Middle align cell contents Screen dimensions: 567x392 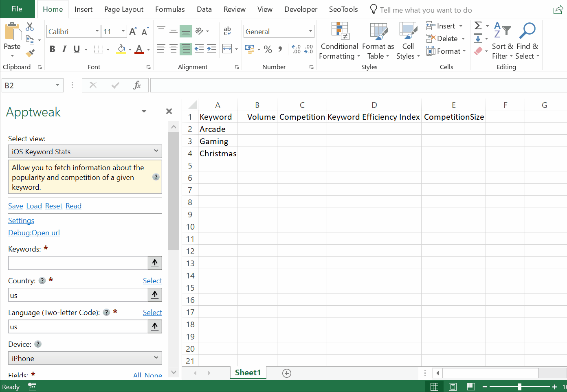click(x=174, y=31)
